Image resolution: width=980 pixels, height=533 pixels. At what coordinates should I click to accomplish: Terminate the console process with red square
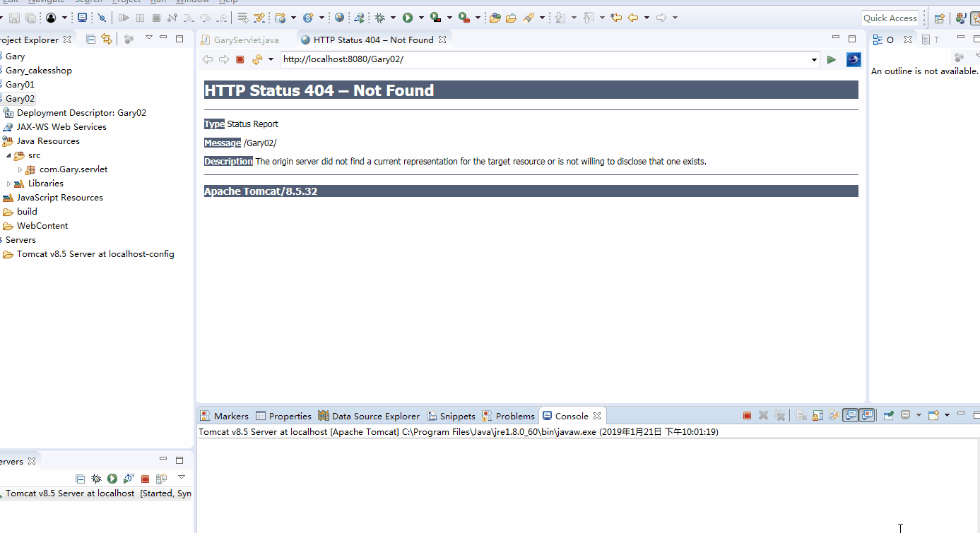(747, 416)
